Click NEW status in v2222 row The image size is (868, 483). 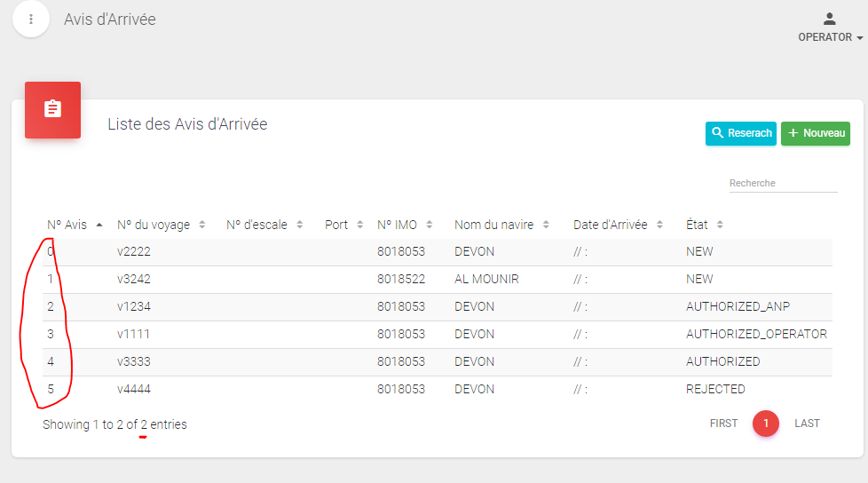tap(699, 251)
